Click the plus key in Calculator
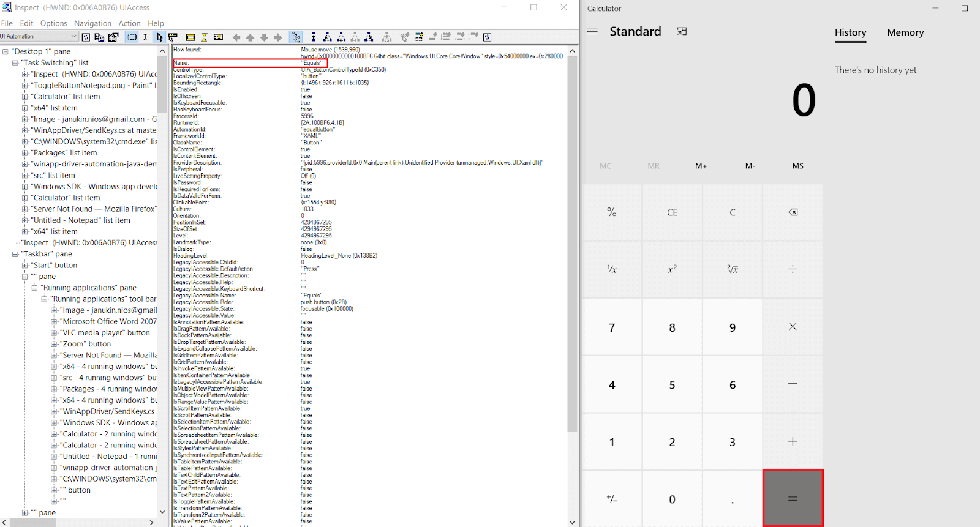 tap(793, 441)
